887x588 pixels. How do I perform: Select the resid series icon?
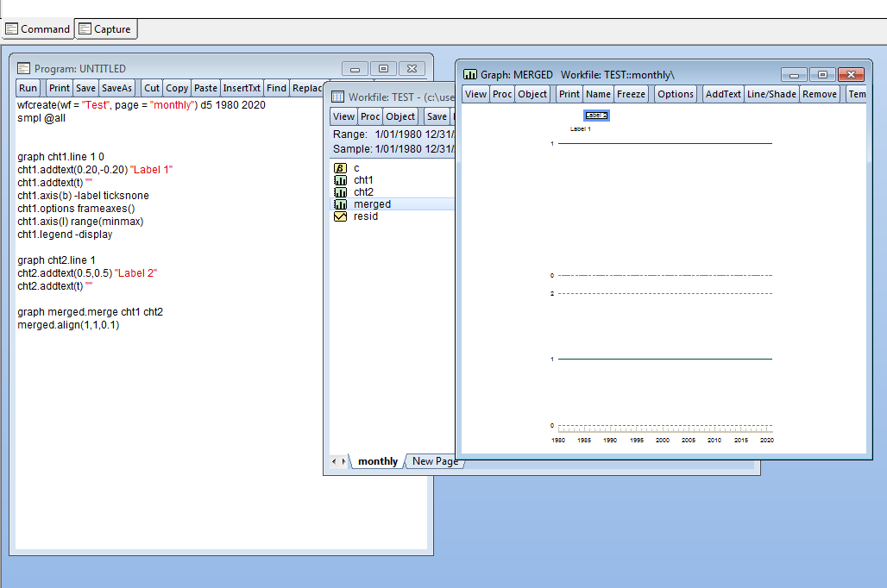[340, 216]
